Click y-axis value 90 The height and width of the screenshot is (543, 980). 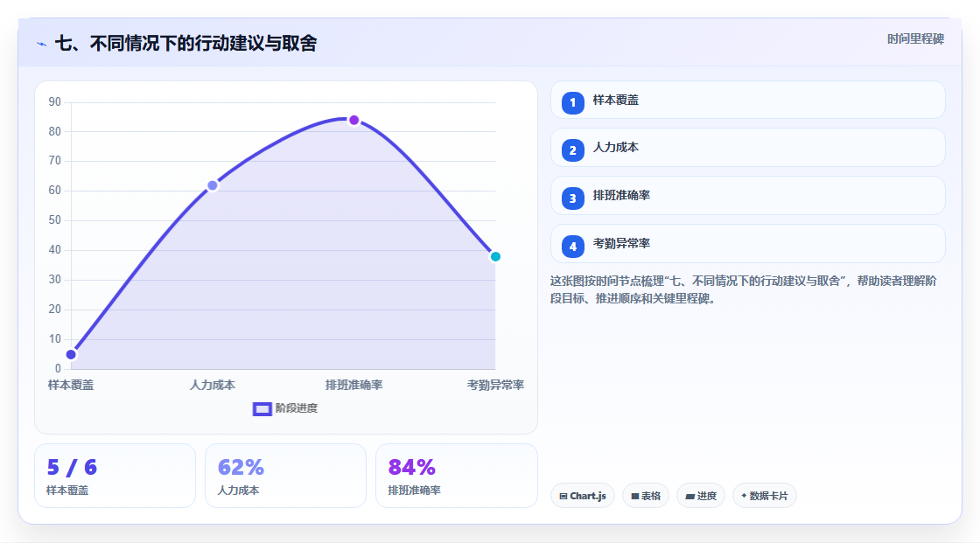pos(55,101)
